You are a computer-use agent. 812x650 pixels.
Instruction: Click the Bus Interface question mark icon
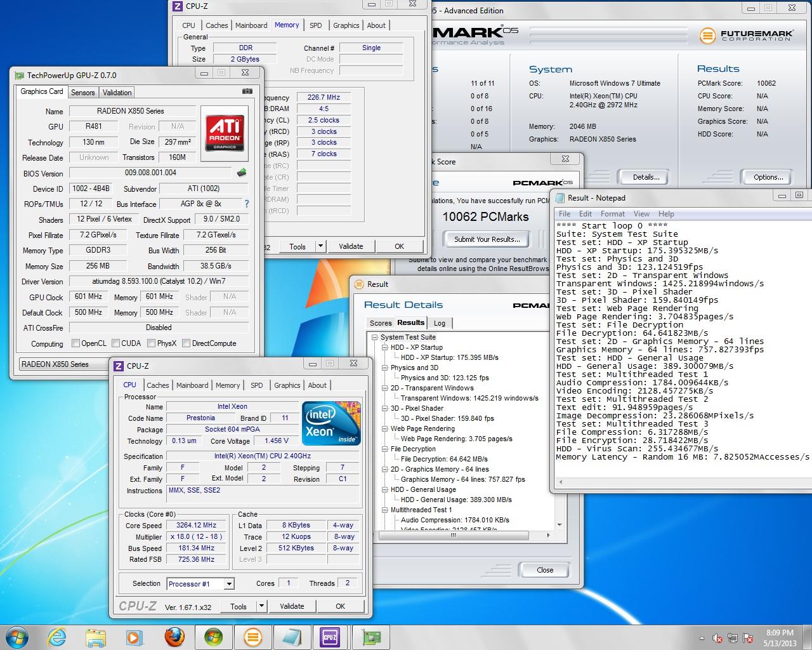point(247,204)
